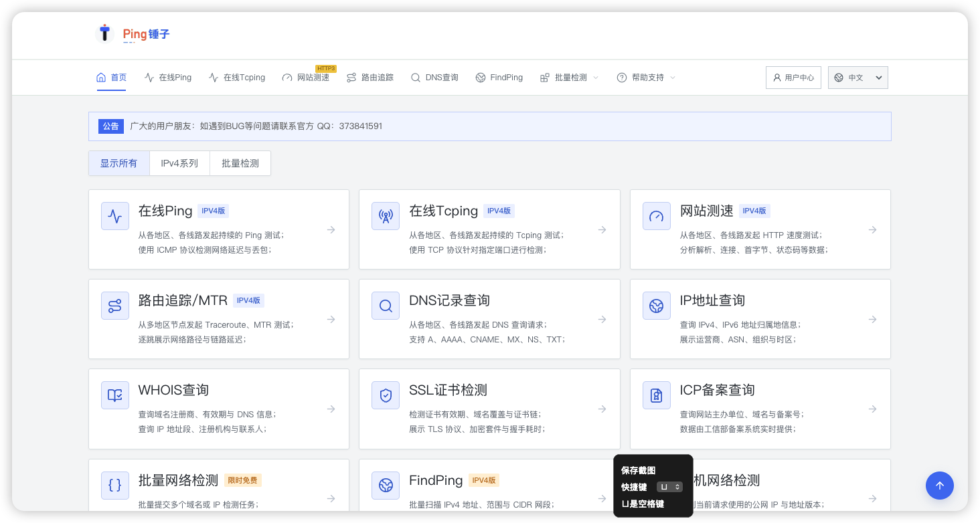Click the 限时免费 badge on 批量网络检测 card
The height and width of the screenshot is (523, 980).
coord(243,480)
